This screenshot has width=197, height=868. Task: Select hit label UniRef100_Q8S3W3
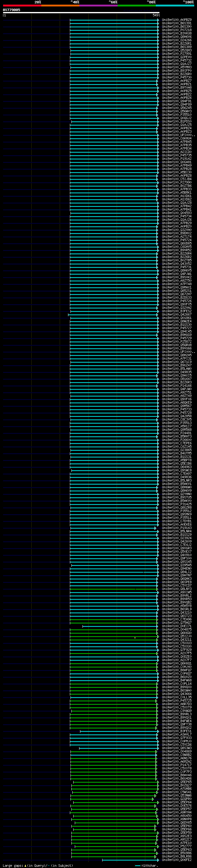tap(176, 748)
